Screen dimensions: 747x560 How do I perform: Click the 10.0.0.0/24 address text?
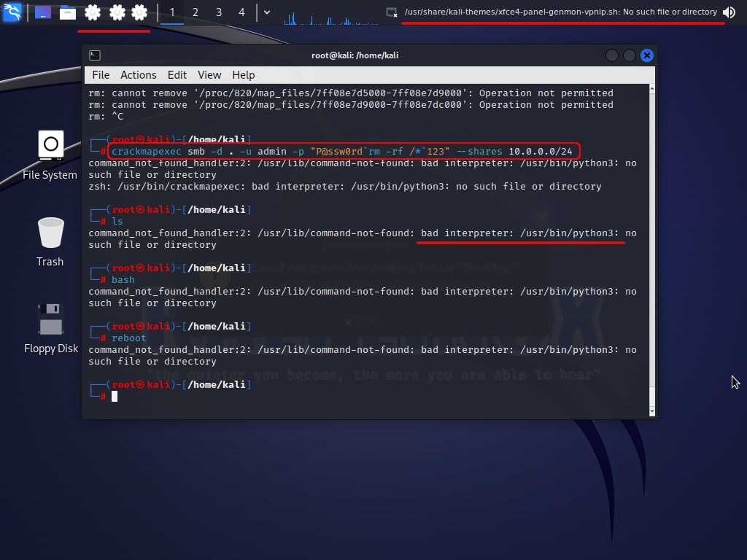click(x=541, y=152)
